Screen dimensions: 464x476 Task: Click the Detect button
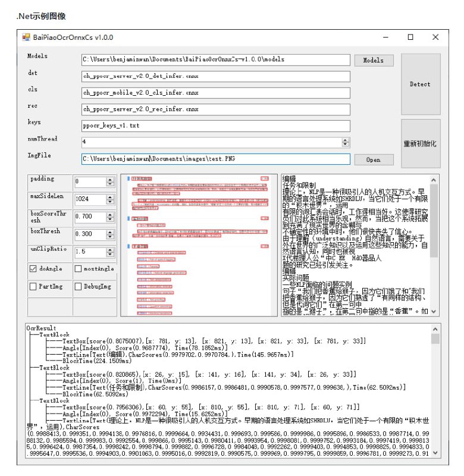420,84
